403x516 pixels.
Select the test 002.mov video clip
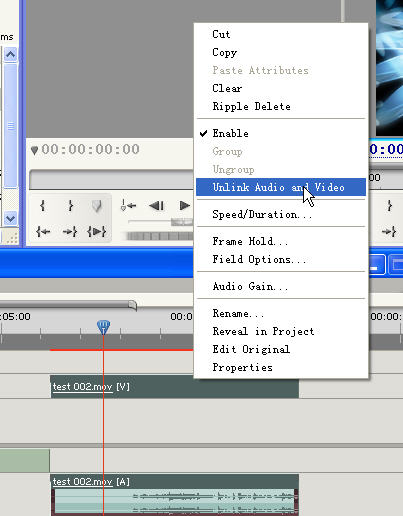(174, 387)
